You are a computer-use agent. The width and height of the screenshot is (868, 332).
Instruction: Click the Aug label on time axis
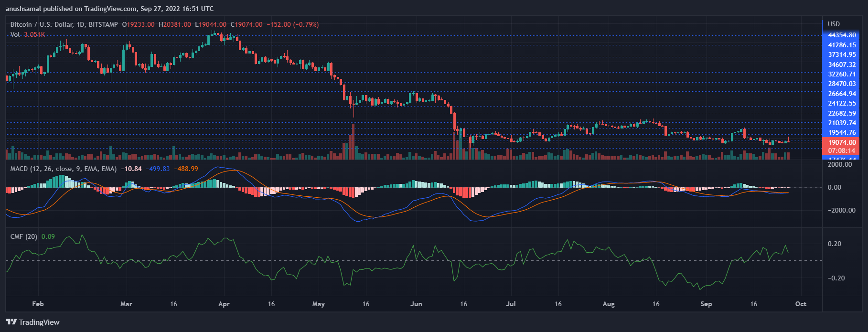point(609,304)
